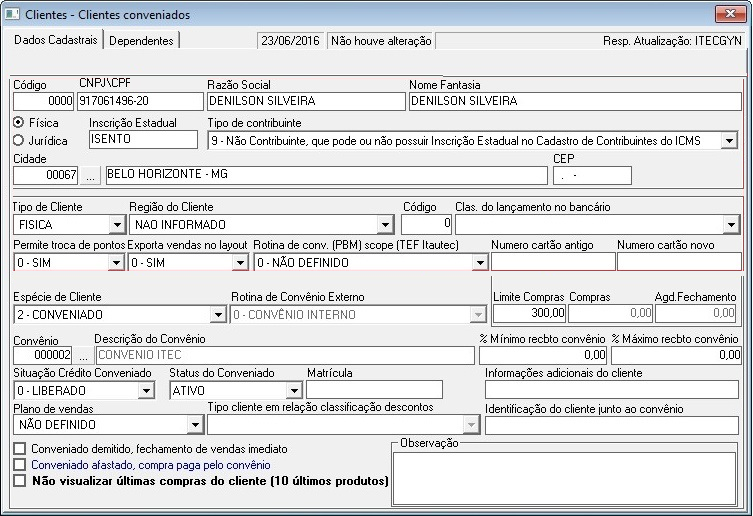Close the Clientes conveniados window
753x516 pixels.
[730, 15]
